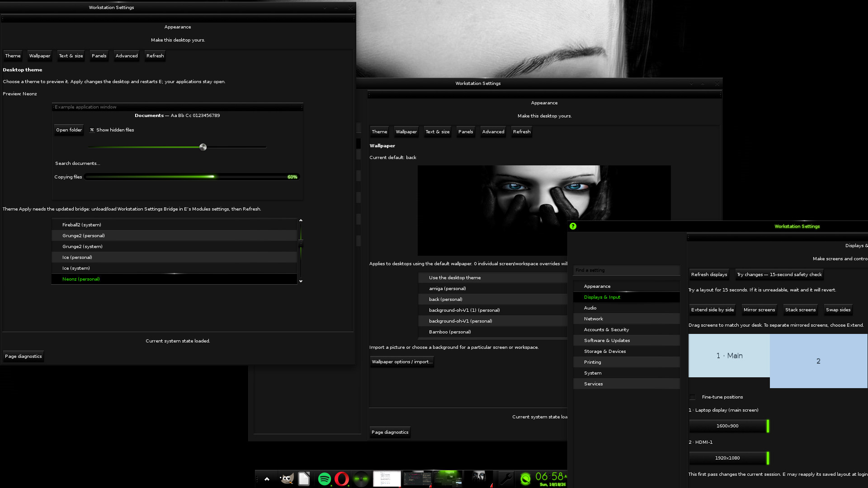The height and width of the screenshot is (488, 868).
Task: Click the taskbar clock showing 06:58
Action: 551,479
